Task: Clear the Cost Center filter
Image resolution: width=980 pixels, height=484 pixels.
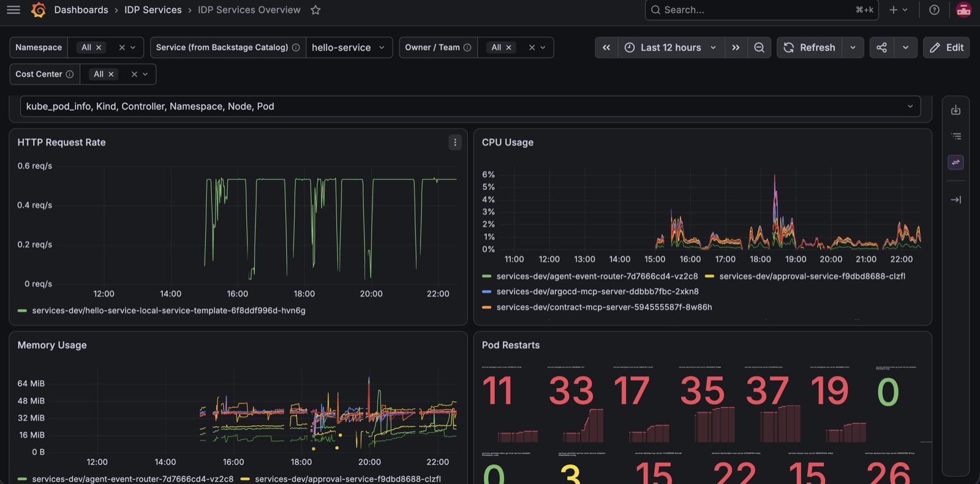Action: click(x=134, y=74)
